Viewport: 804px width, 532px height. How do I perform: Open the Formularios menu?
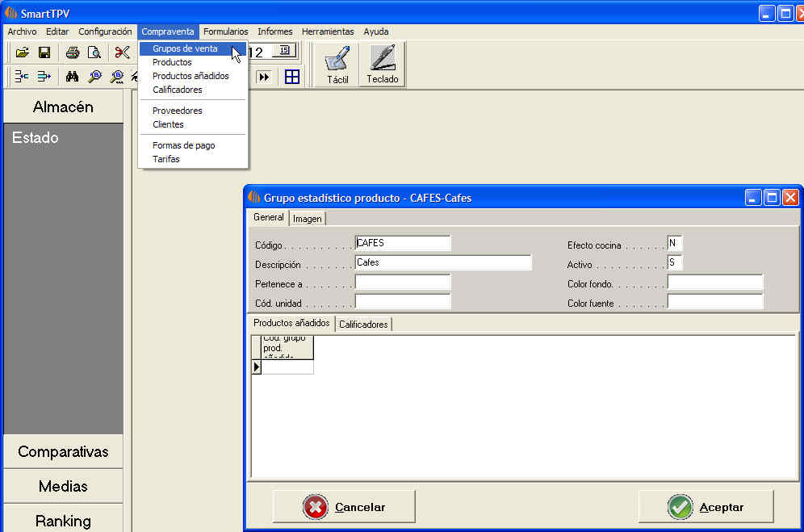(x=225, y=31)
